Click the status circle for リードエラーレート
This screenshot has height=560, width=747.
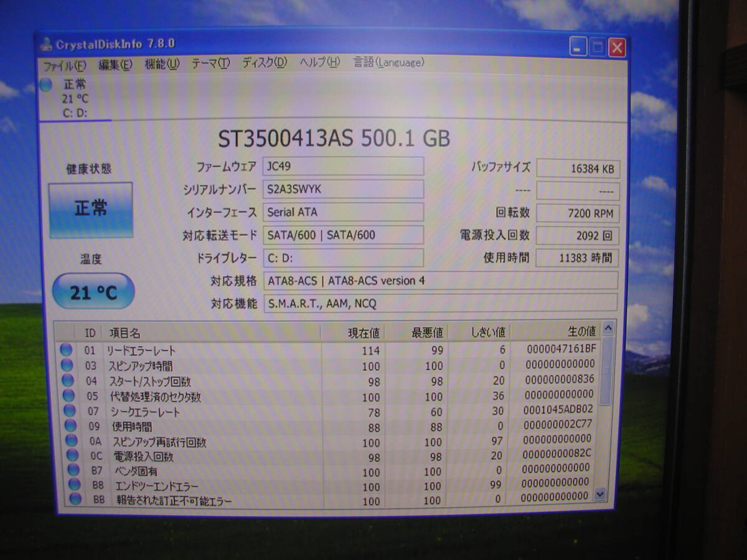(65, 350)
